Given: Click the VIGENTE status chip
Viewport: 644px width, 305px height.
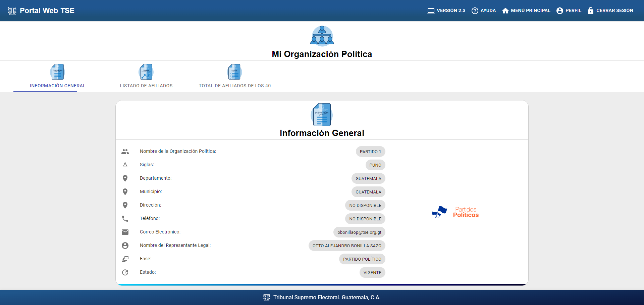Looking at the screenshot, I should coord(372,272).
